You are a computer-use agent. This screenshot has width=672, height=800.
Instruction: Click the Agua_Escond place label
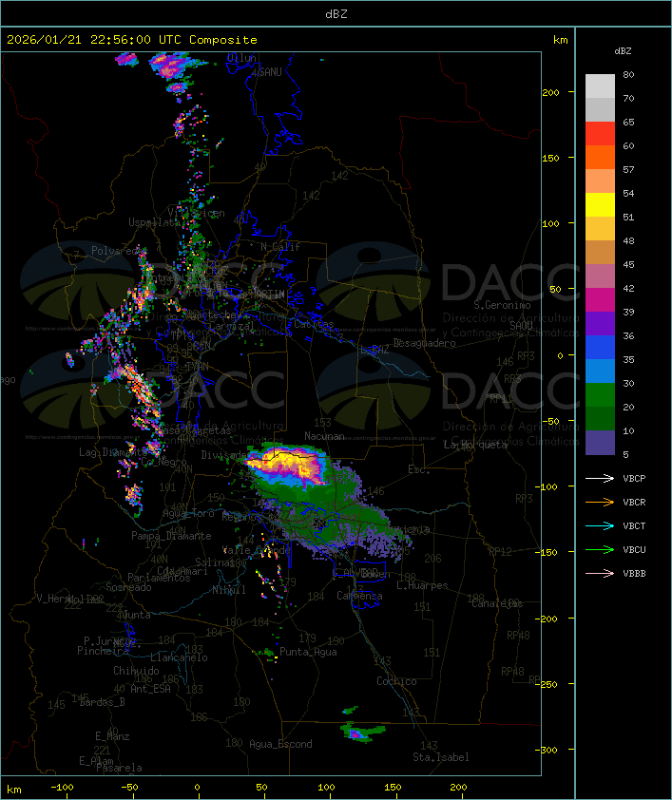pyautogui.click(x=280, y=744)
